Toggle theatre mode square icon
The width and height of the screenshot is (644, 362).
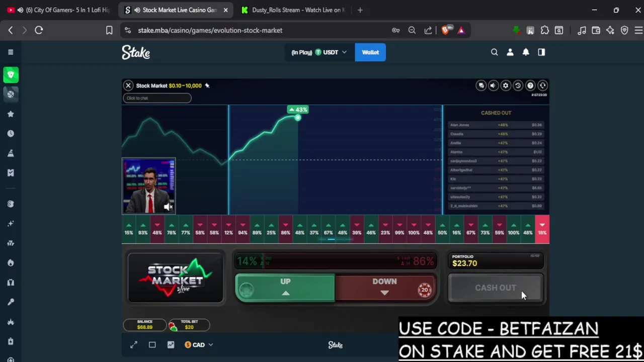pos(152,345)
